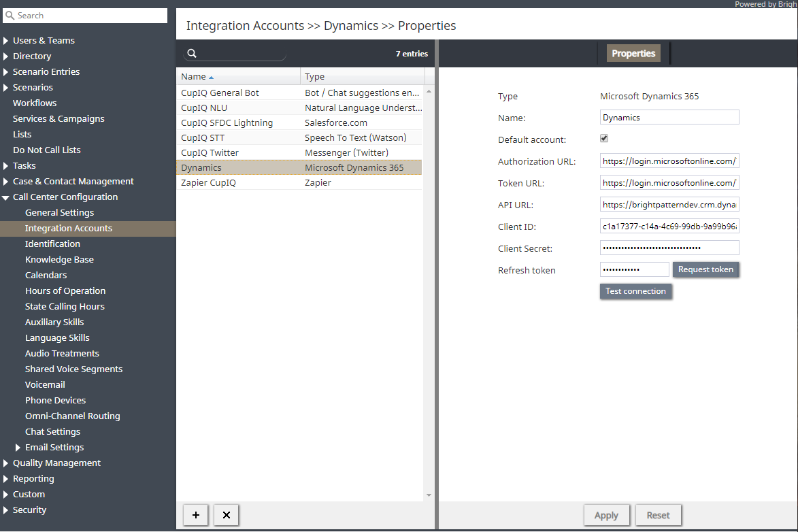The height and width of the screenshot is (532, 798).
Task: Click the Refresh token field
Action: 634,269
